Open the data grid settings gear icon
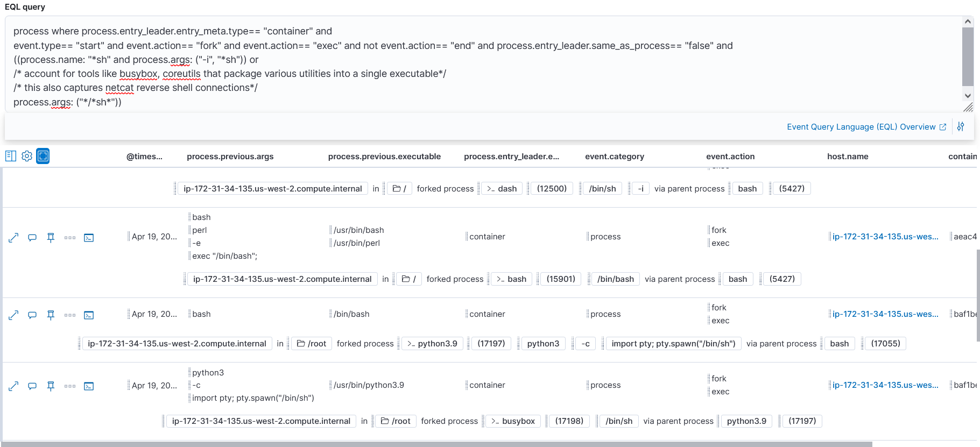Viewport: 980px width, 447px height. pyautogui.click(x=27, y=155)
